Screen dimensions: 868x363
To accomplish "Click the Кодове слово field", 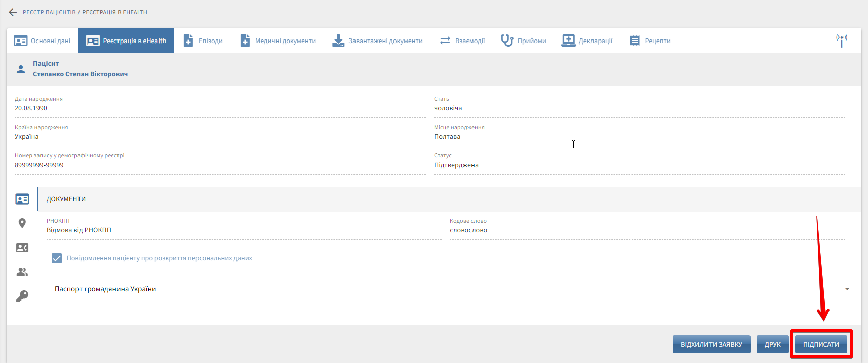I will click(x=647, y=230).
